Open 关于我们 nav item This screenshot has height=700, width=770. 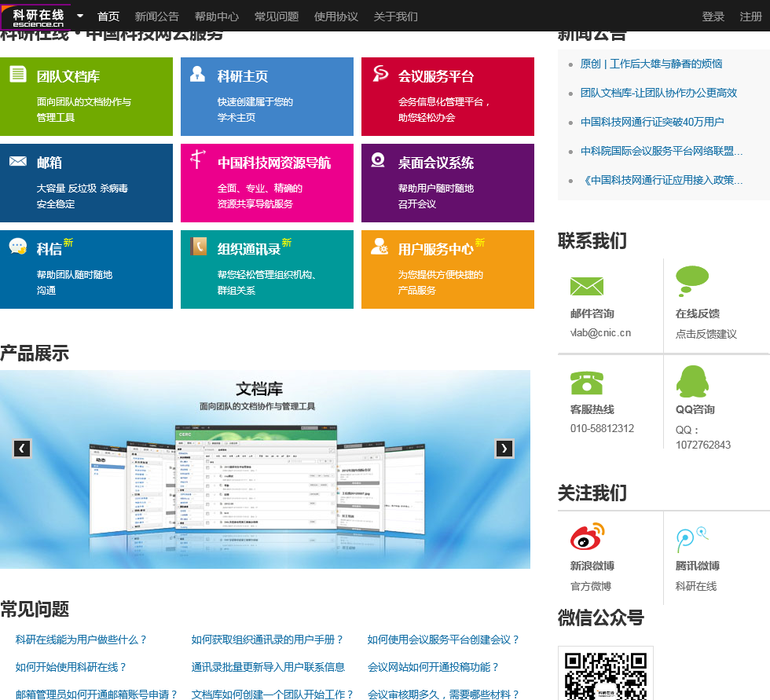click(x=395, y=16)
